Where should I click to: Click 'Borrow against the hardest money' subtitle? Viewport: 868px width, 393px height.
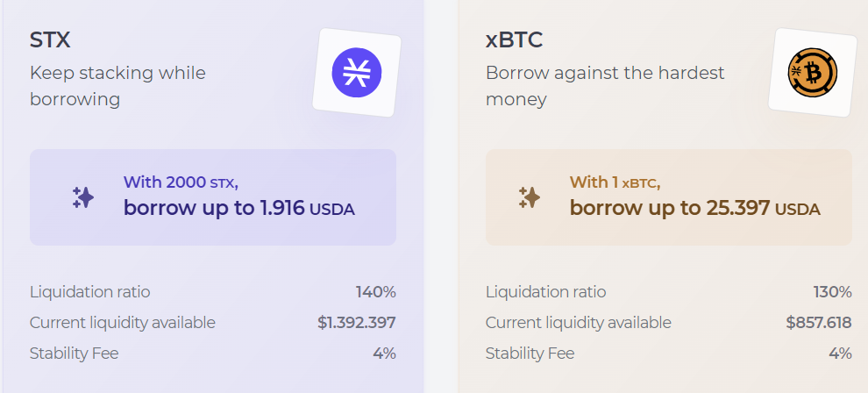tap(605, 85)
